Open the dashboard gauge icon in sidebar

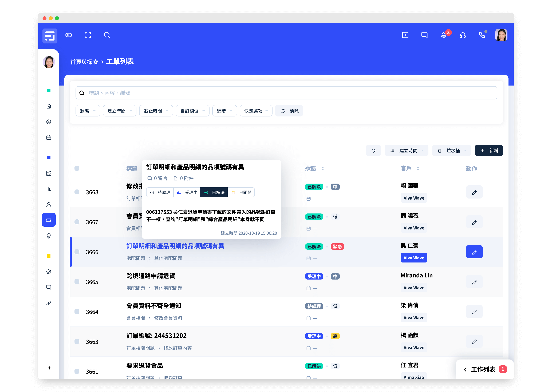(49, 122)
